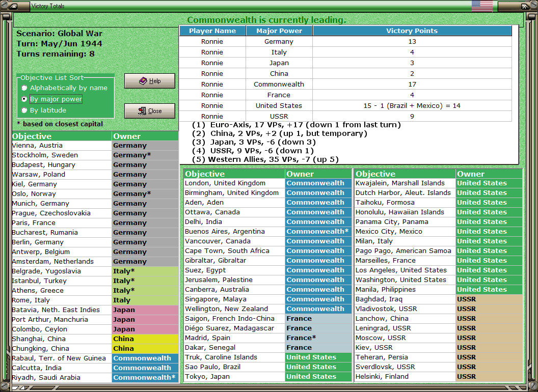The width and height of the screenshot is (538, 392).
Task: Click the Help button with book icon
Action: (x=150, y=81)
